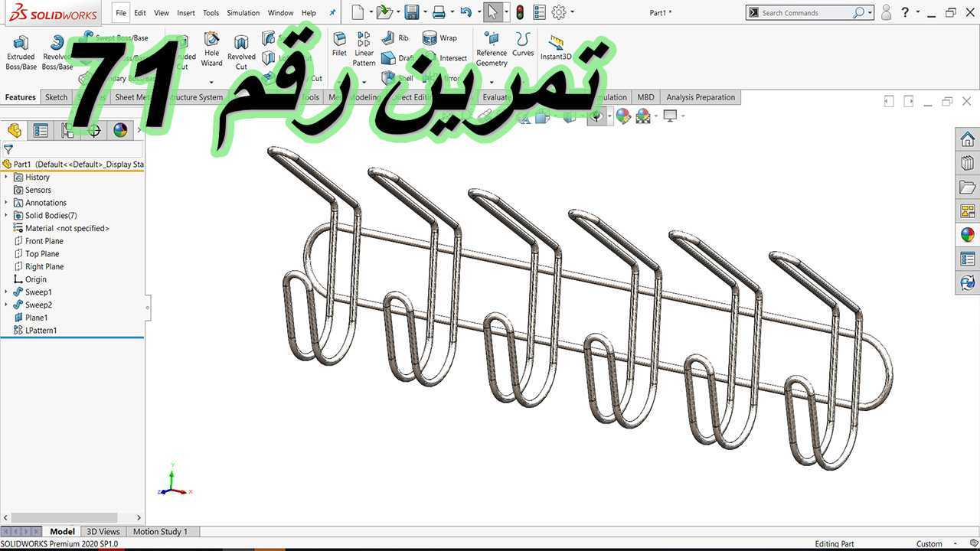Switch to the MBD tab
The height and width of the screenshot is (551, 980).
point(646,97)
